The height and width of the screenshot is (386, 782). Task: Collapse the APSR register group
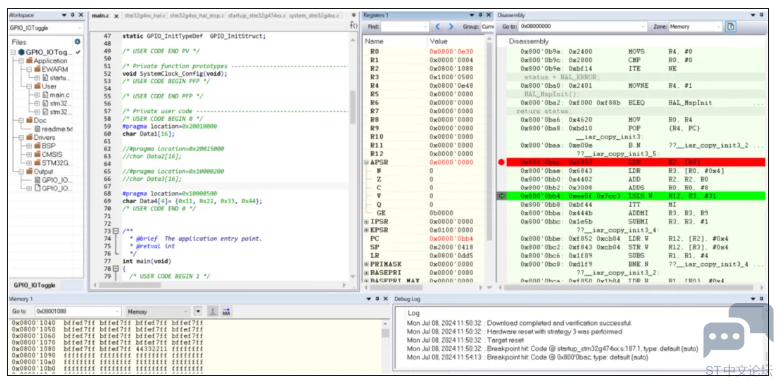tap(367, 162)
